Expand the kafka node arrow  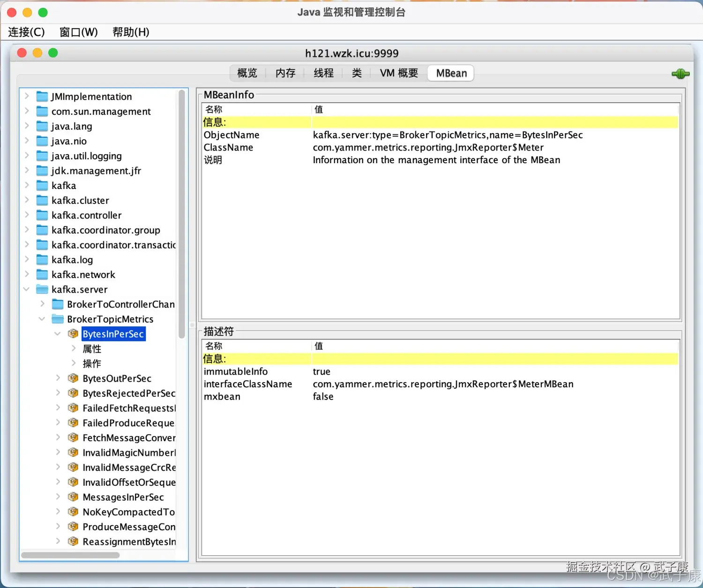click(x=27, y=185)
